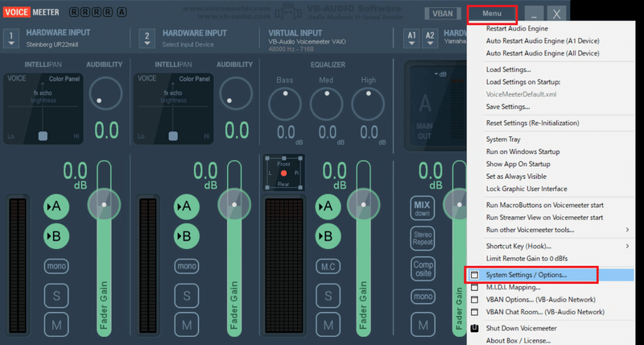
Task: Open VBAN Options window icon
Action: 475,300
